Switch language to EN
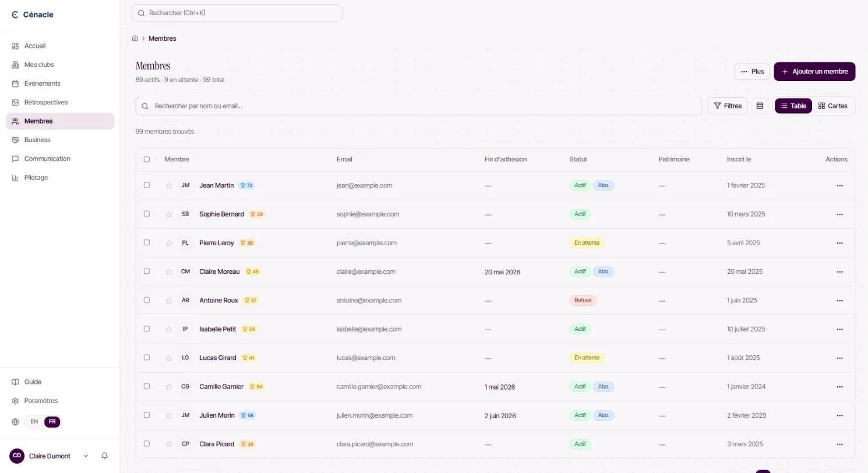Image resolution: width=868 pixels, height=473 pixels. coord(34,422)
